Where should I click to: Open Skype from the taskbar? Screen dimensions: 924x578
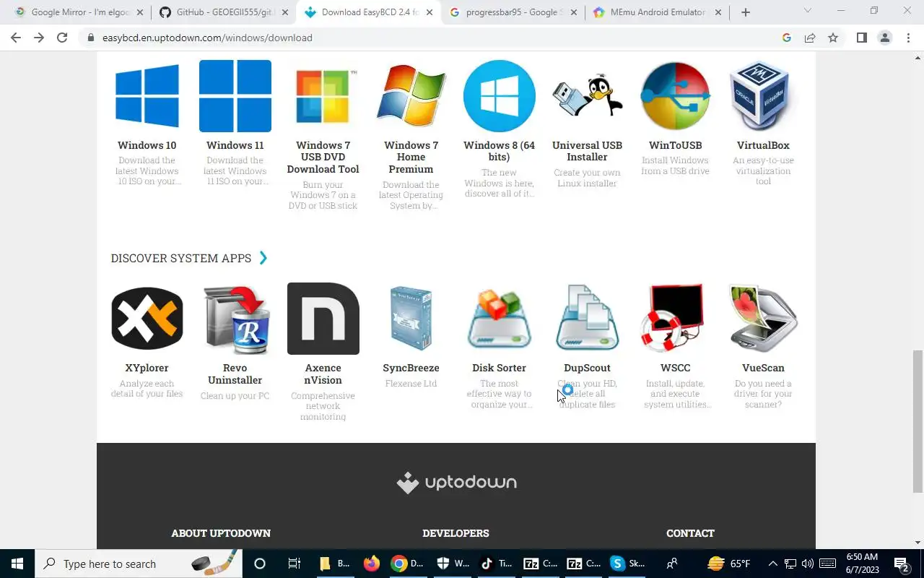click(x=627, y=564)
